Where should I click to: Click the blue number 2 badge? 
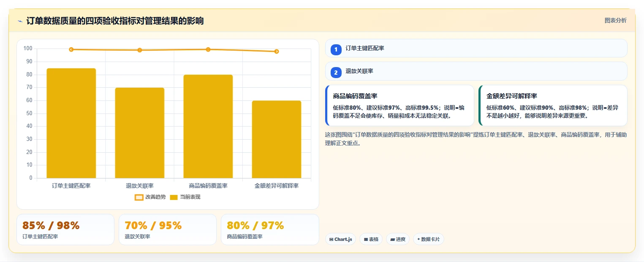pos(336,73)
